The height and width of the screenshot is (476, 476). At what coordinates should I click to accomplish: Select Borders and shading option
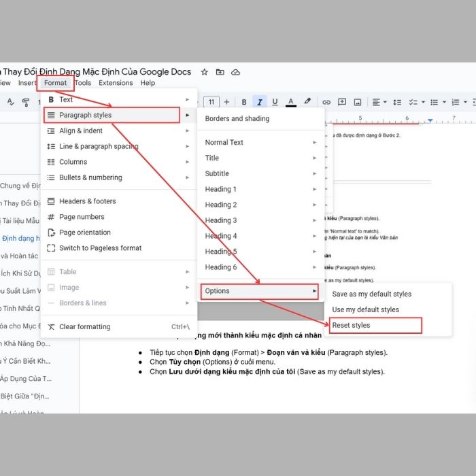(x=260, y=119)
